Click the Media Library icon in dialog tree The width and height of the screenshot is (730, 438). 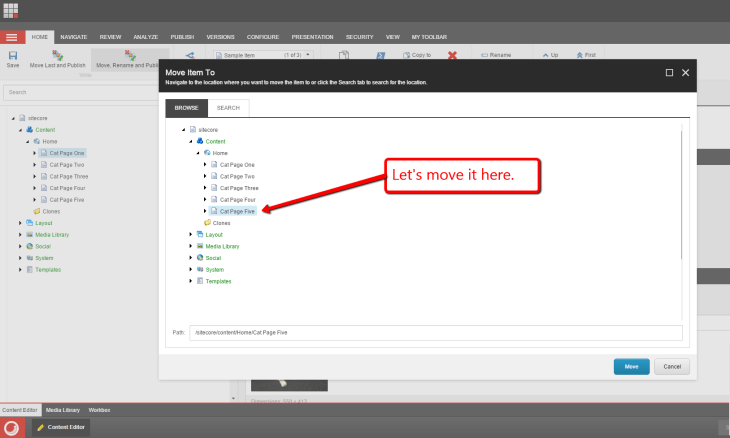pos(200,246)
